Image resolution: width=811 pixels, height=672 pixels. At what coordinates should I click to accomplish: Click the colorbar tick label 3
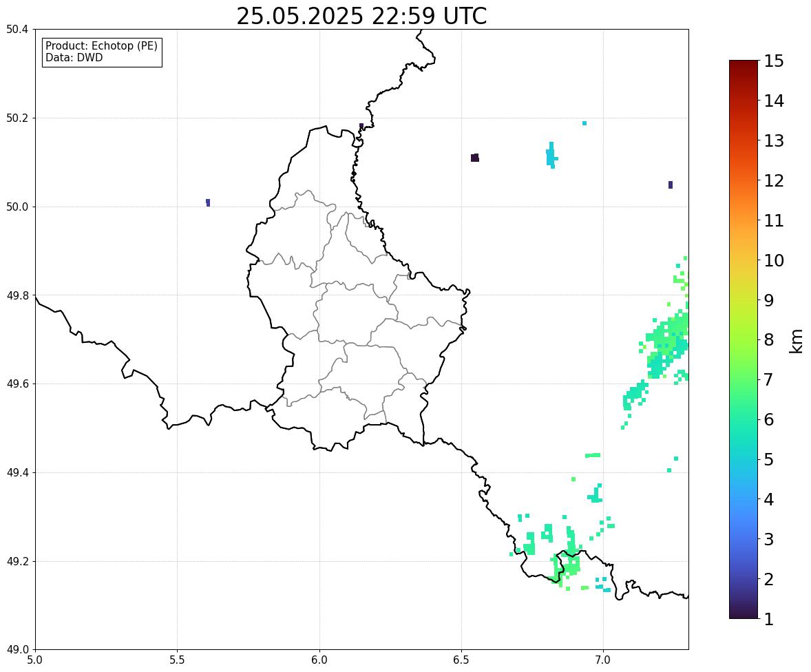coord(769,539)
